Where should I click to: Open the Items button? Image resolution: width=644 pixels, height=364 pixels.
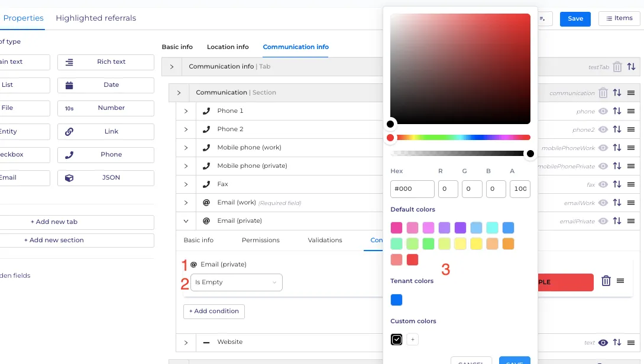(x=619, y=18)
